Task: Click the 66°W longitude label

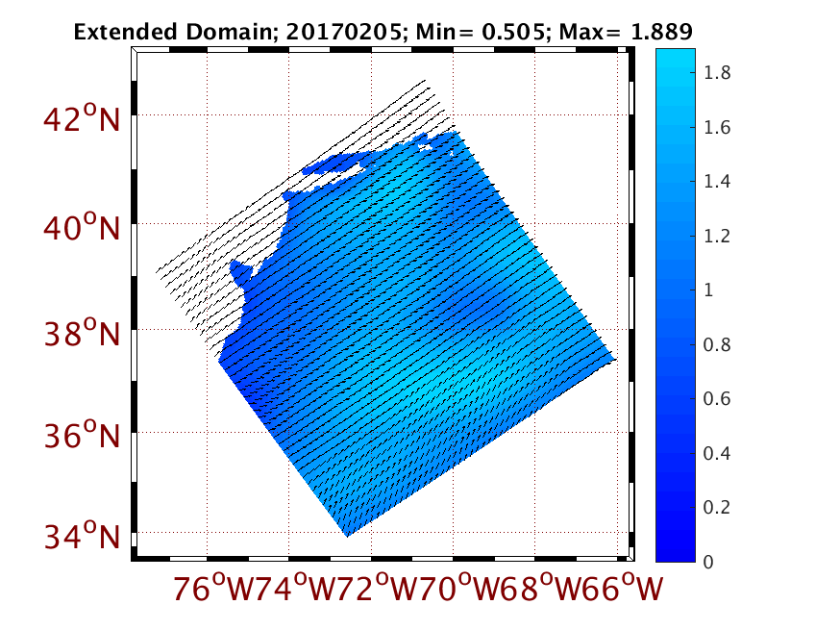Action: point(623,587)
